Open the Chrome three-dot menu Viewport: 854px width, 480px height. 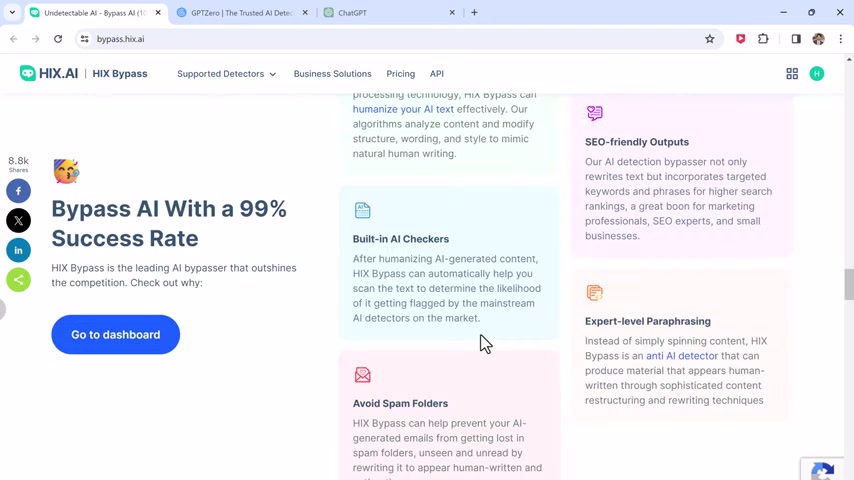(840, 39)
